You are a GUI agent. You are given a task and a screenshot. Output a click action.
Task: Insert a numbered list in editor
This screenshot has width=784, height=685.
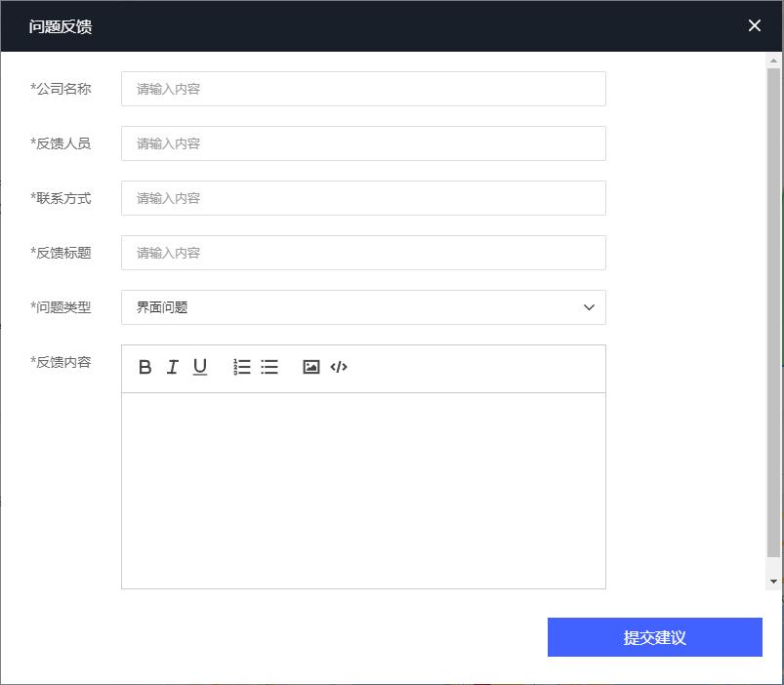click(x=242, y=367)
